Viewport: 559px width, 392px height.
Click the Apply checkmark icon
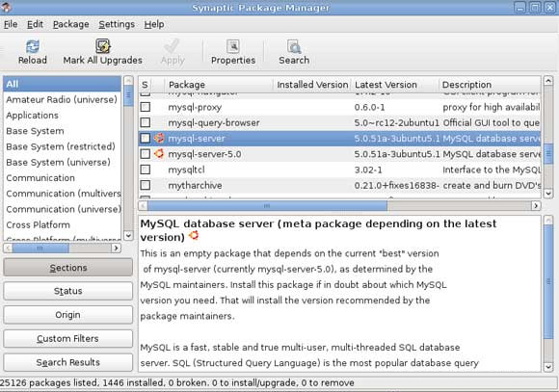[173, 46]
